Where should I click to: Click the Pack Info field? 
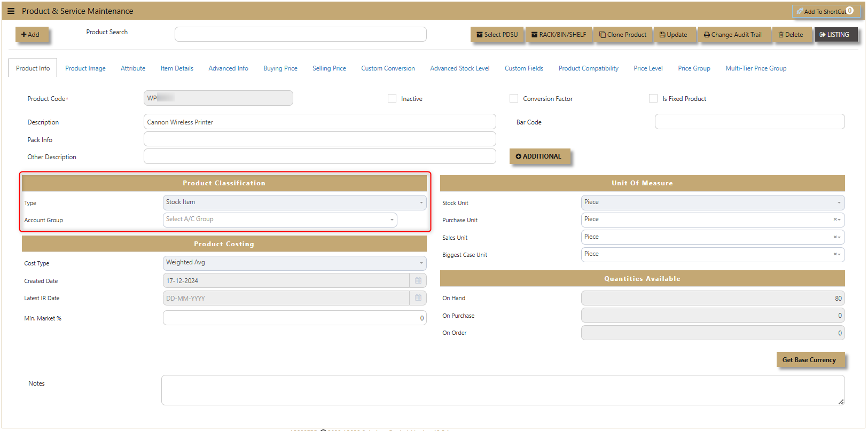319,139
